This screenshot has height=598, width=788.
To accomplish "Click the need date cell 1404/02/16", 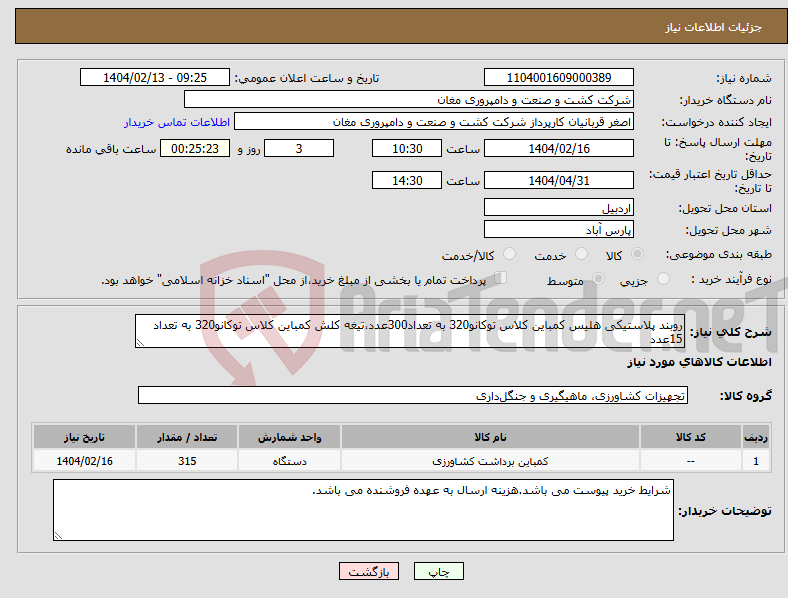I will [84, 461].
